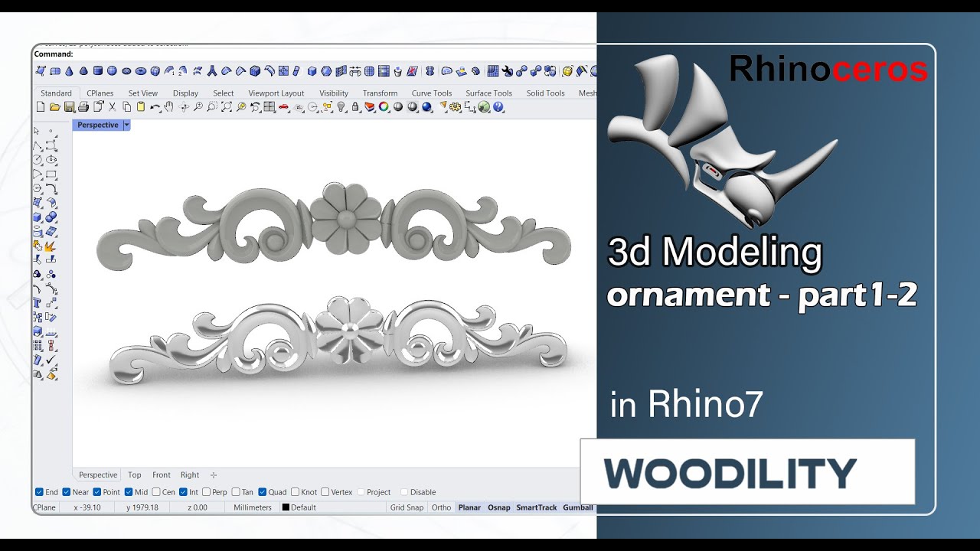
Task: Open the Perspective viewport dropdown arrow
Action: [x=126, y=125]
